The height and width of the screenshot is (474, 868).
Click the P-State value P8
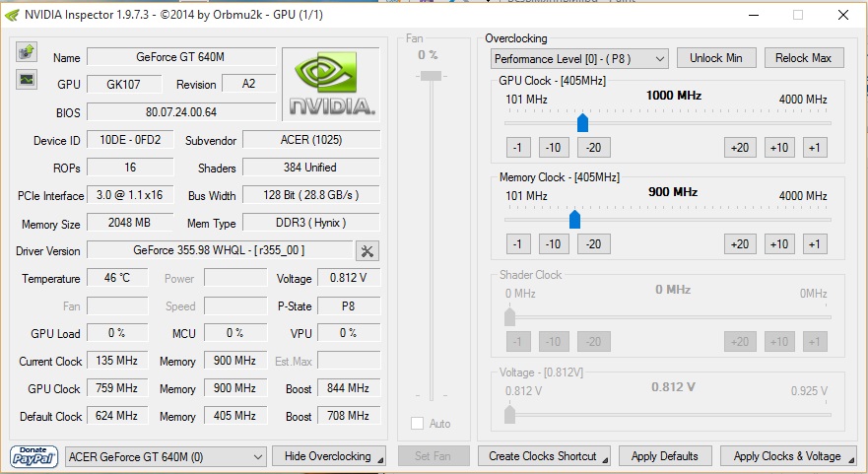coord(349,305)
